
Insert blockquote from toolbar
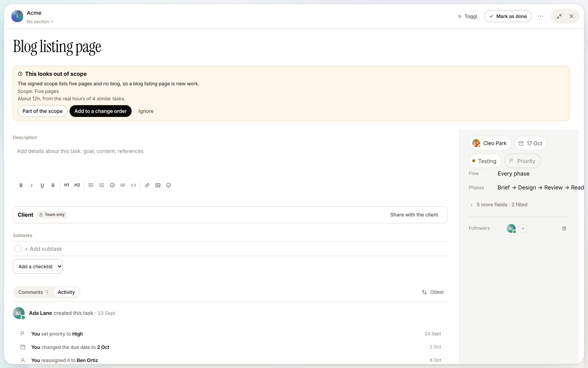point(123,185)
